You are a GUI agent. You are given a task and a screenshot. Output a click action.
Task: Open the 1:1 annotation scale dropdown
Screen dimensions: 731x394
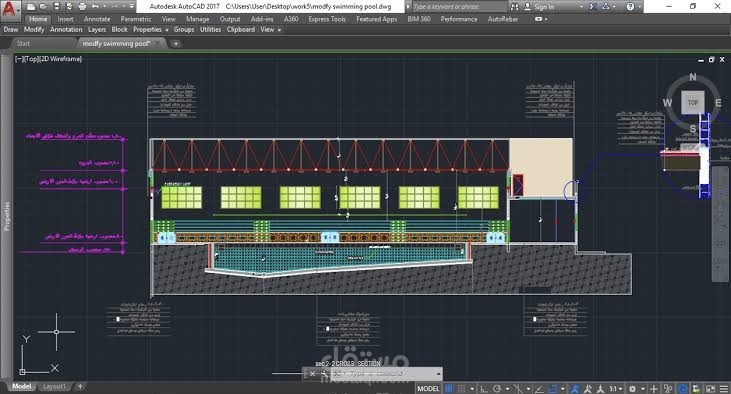tap(616, 388)
